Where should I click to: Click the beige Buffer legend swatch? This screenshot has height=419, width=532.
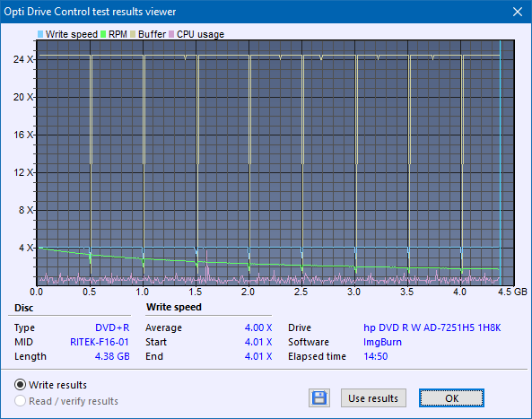pyautogui.click(x=133, y=34)
